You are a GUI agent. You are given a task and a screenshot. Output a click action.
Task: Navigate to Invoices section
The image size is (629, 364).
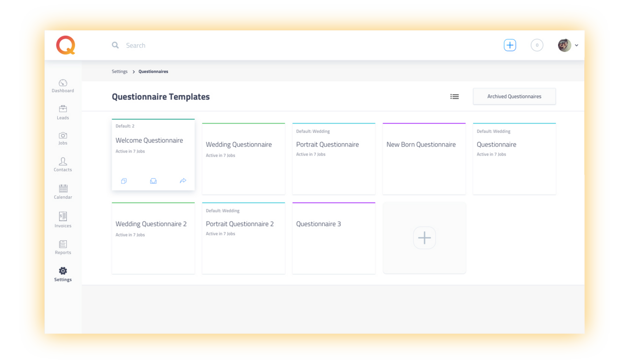[x=63, y=219]
